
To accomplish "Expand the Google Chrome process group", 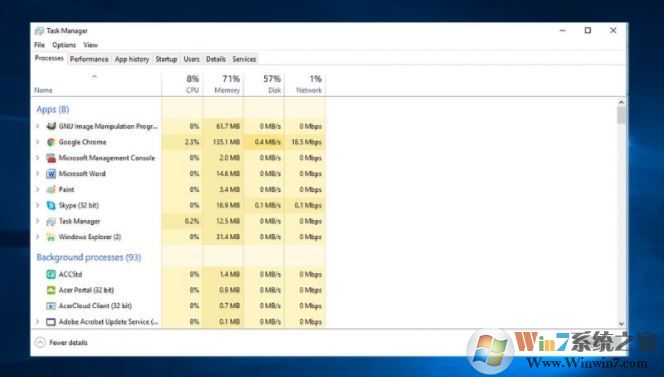I will click(37, 142).
